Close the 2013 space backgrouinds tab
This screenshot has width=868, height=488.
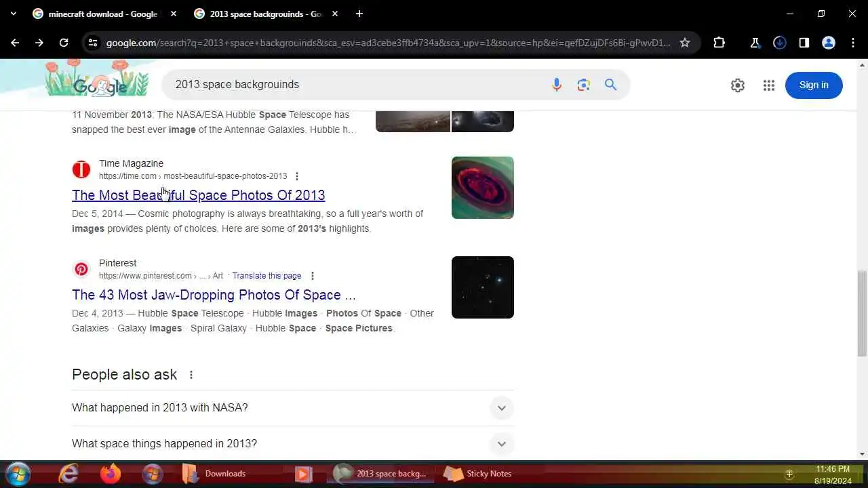[x=335, y=14]
